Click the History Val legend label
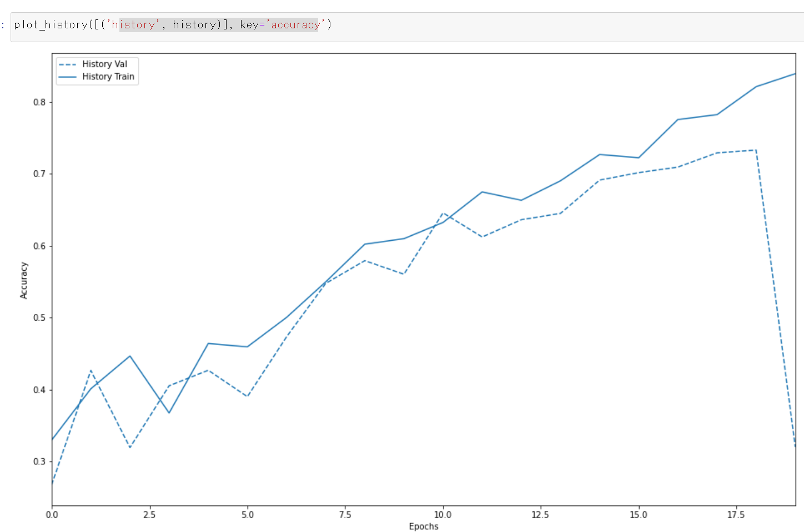This screenshot has width=804, height=532. pyautogui.click(x=104, y=64)
